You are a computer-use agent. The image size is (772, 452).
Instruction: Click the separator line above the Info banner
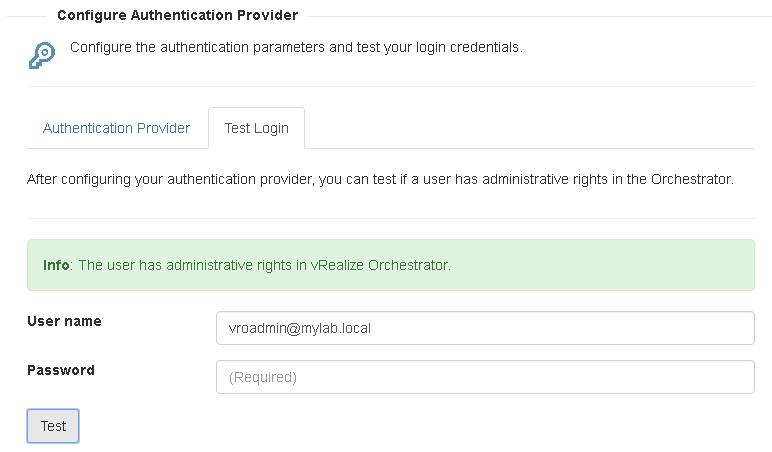[x=391, y=218]
